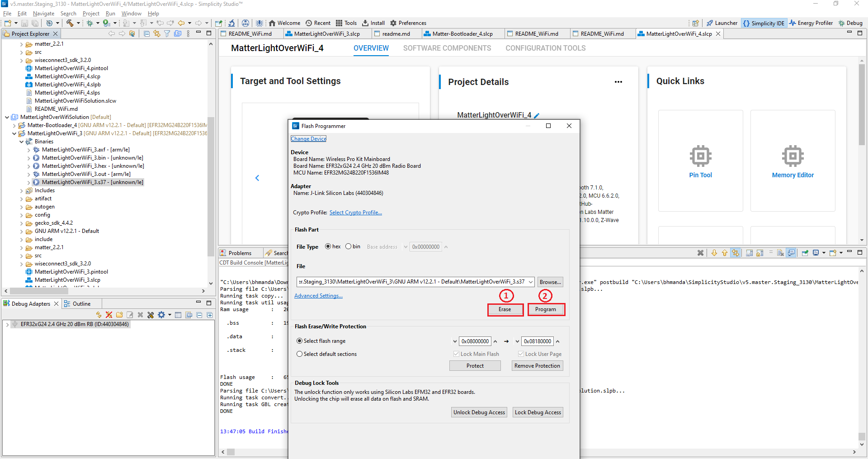Click Memory Editor quick link
The height and width of the screenshot is (459, 868).
click(793, 161)
